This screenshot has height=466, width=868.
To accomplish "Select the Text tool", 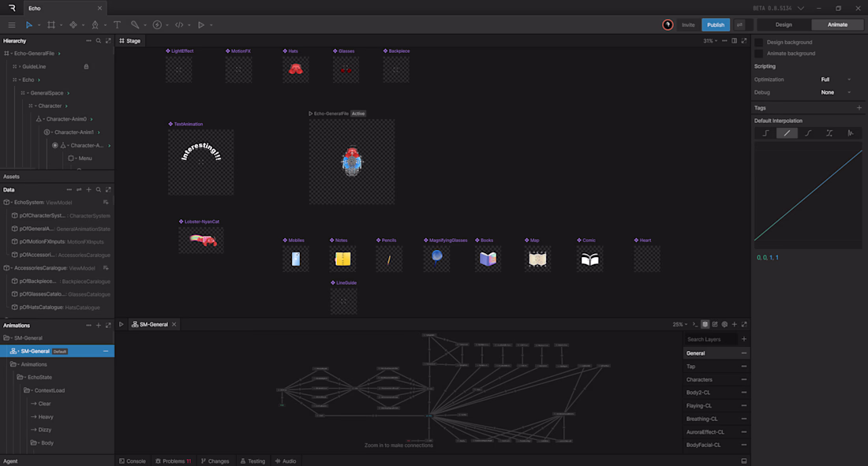I will pyautogui.click(x=117, y=25).
